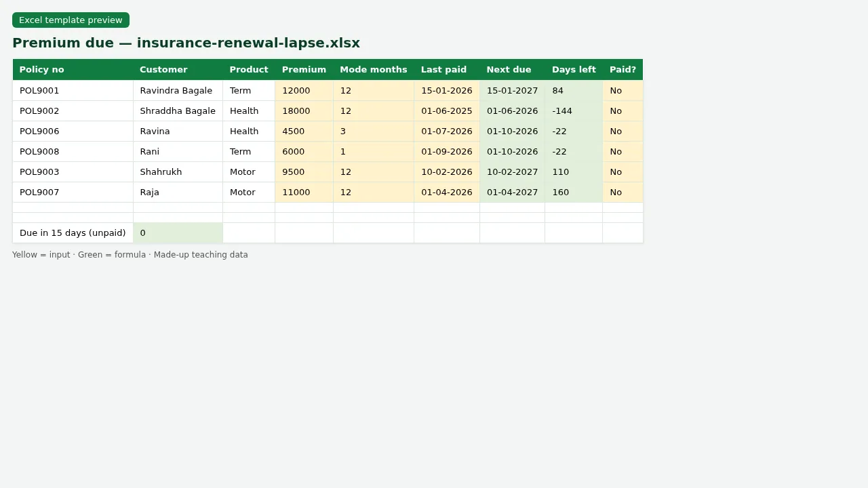Image resolution: width=868 pixels, height=488 pixels.
Task: Click premium input 12000
Action: click(304, 91)
